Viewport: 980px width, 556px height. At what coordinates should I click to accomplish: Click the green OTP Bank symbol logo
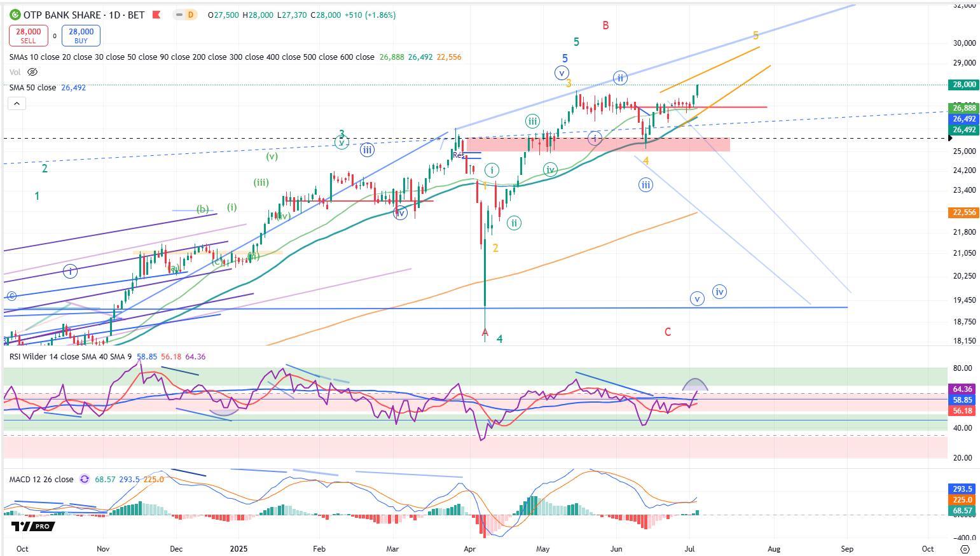pos(15,15)
